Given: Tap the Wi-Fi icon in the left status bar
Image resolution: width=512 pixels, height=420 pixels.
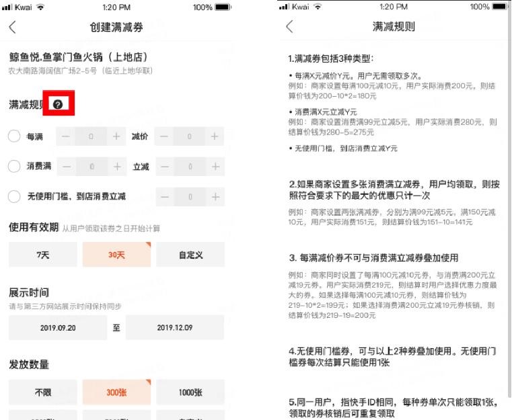Looking at the screenshot, I should point(40,7).
